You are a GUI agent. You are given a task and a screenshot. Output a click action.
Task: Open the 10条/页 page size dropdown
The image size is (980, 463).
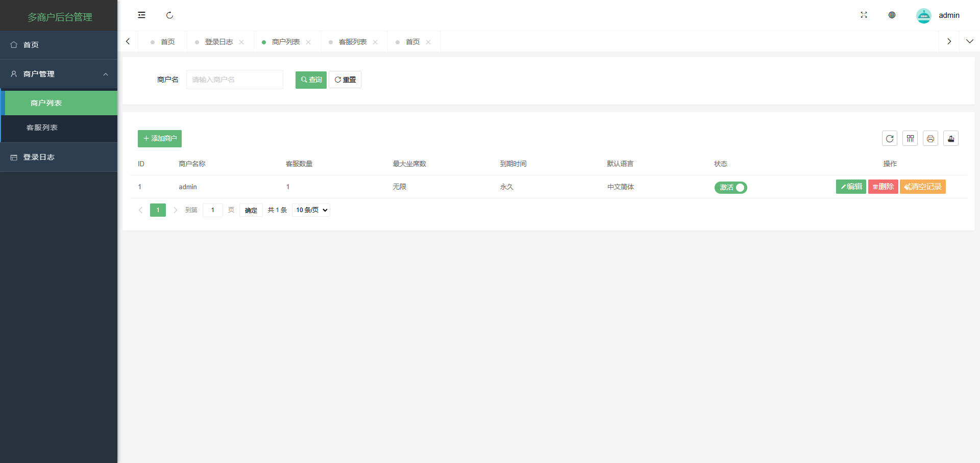pyautogui.click(x=310, y=210)
